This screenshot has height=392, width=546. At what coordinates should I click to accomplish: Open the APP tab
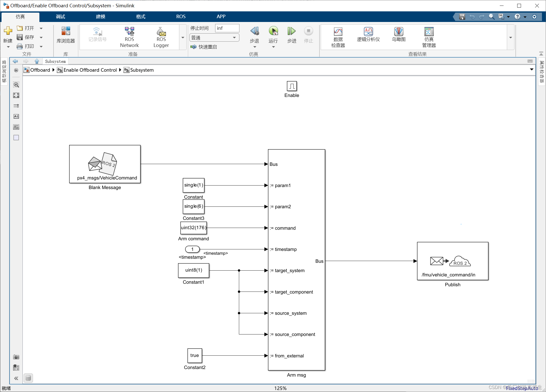click(x=221, y=17)
